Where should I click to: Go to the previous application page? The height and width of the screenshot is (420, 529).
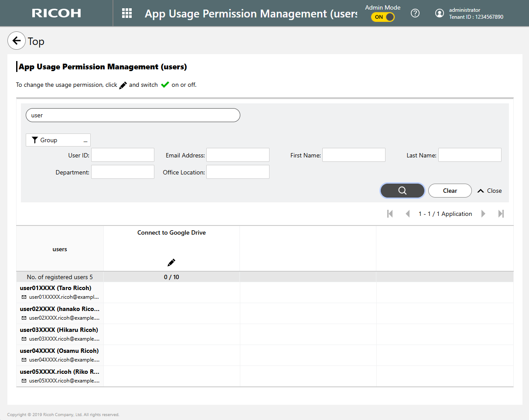coord(408,214)
